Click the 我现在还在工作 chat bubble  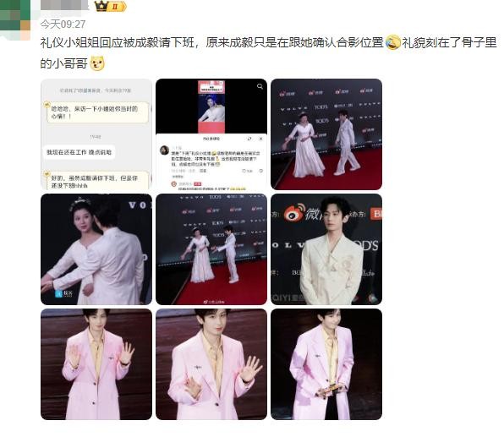(79, 152)
